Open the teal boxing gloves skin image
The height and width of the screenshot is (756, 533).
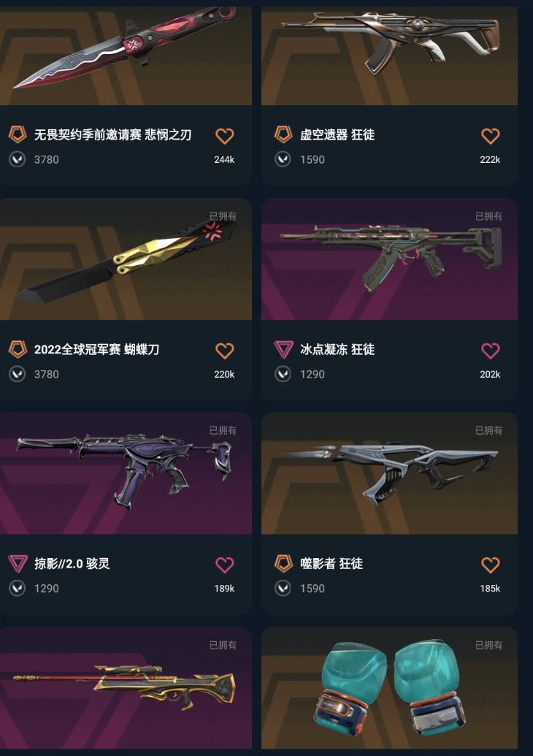(389, 688)
